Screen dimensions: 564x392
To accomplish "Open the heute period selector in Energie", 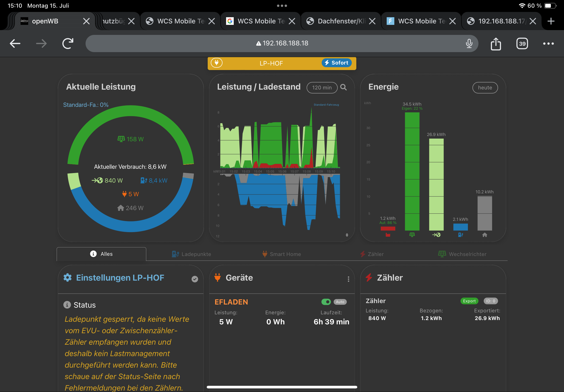I will pos(485,88).
